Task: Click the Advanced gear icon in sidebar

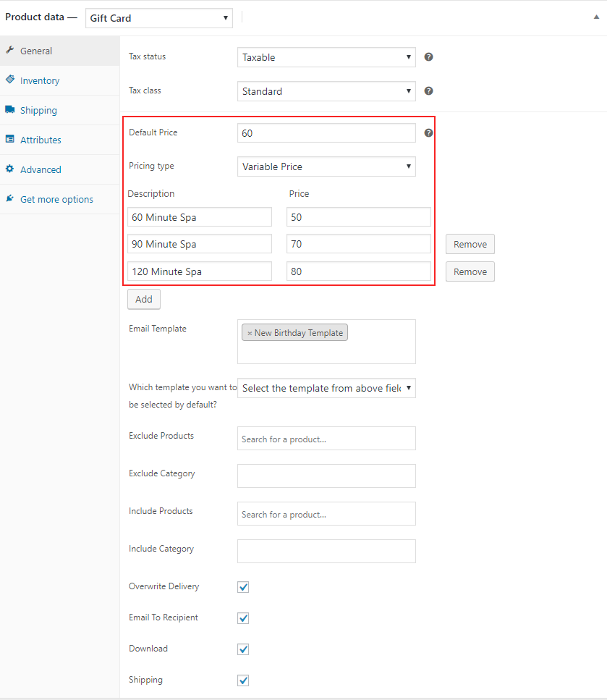Action: [x=10, y=169]
